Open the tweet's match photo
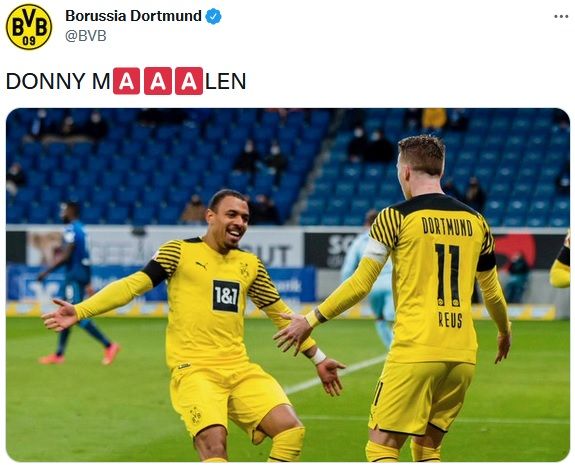Screen dimensions: 575x468 coord(288,285)
